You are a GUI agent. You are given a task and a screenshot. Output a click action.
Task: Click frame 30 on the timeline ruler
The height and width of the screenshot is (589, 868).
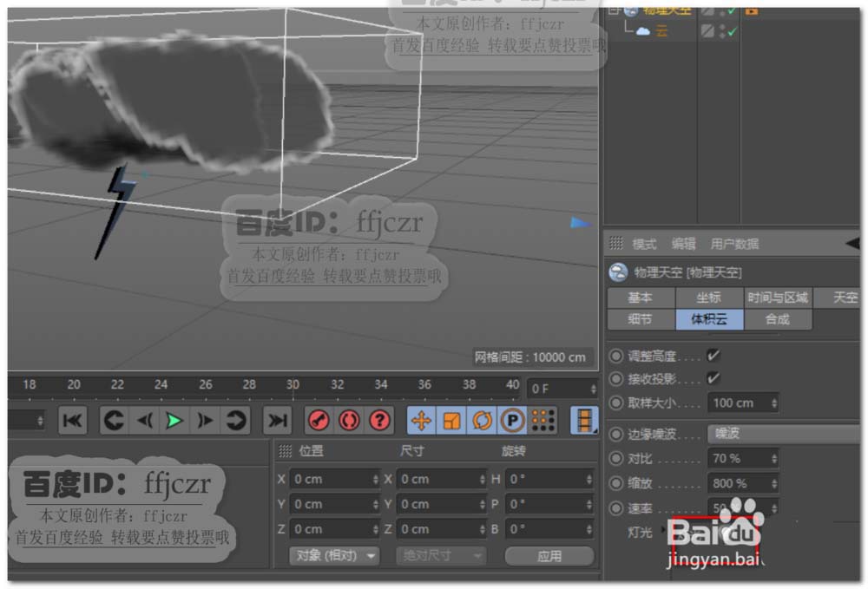click(293, 384)
